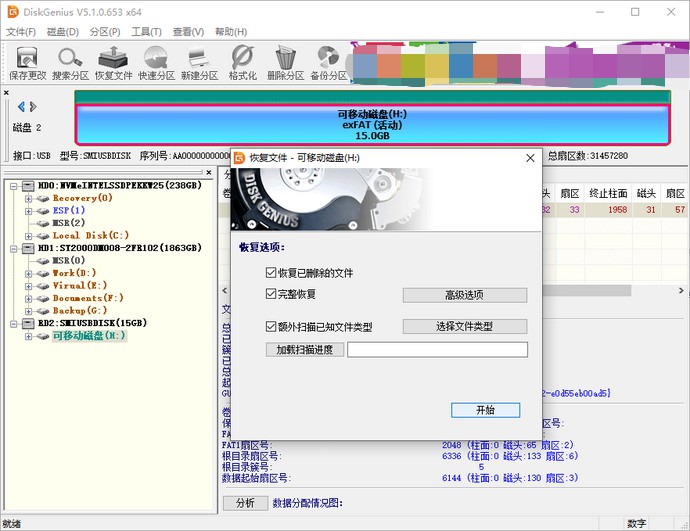This screenshot has height=531, width=690.
Task: Open the 恢复文件 (Recover Files) tool
Action: point(113,62)
